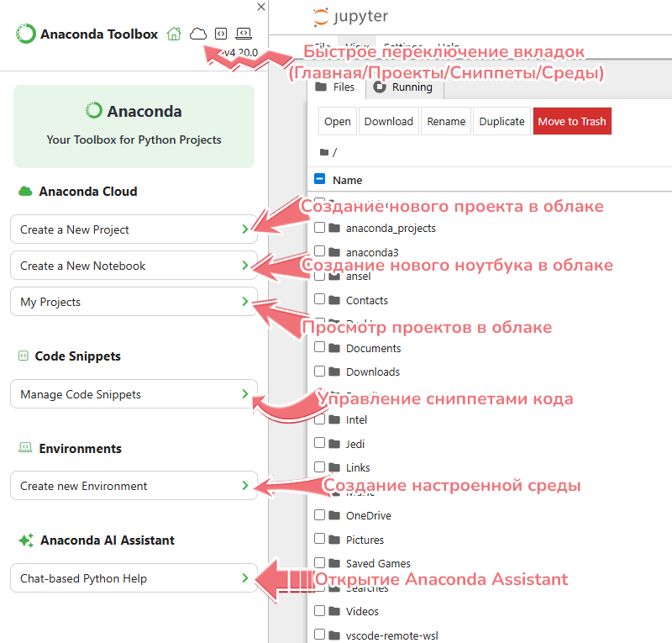
Task: Click the anaconda_projects folder icon
Action: [x=334, y=228]
